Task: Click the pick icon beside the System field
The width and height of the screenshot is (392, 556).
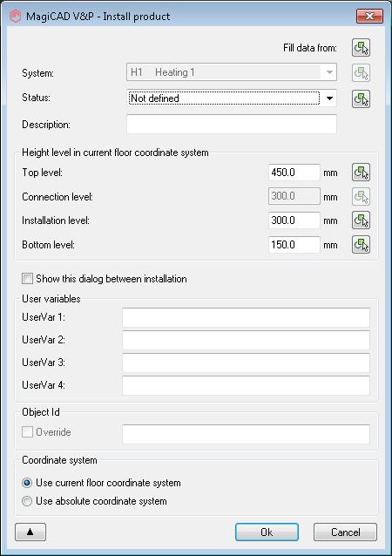Action: 361,72
